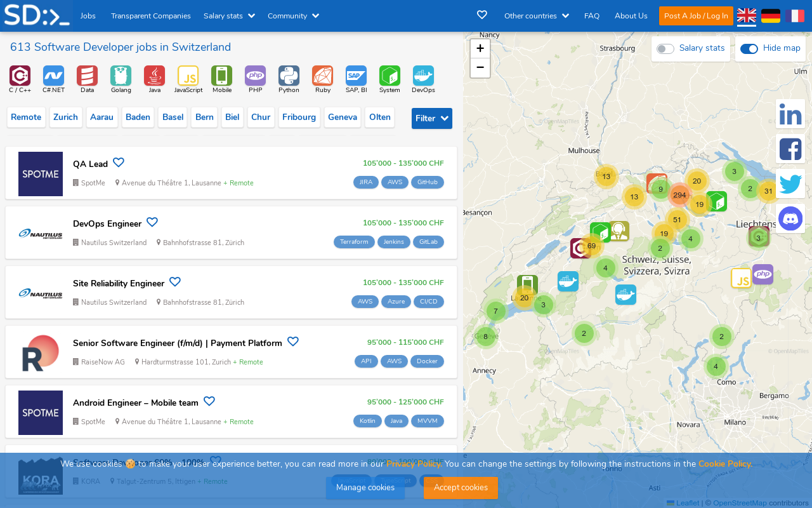Accept cookies in the banner

click(x=461, y=488)
